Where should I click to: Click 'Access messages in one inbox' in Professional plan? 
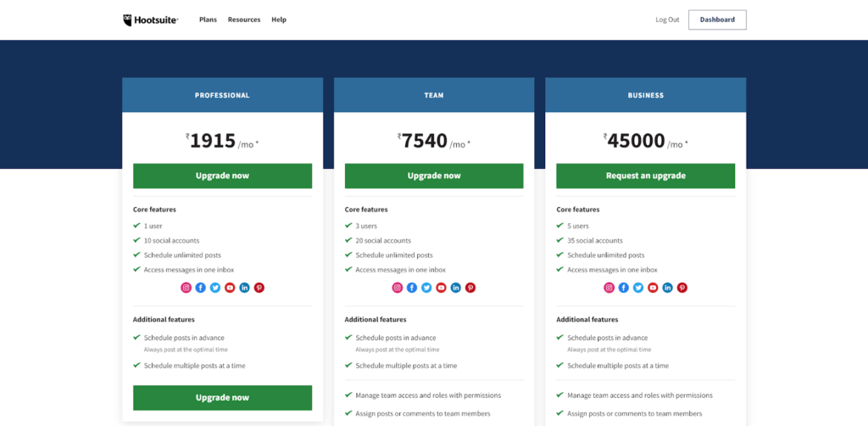[189, 270]
